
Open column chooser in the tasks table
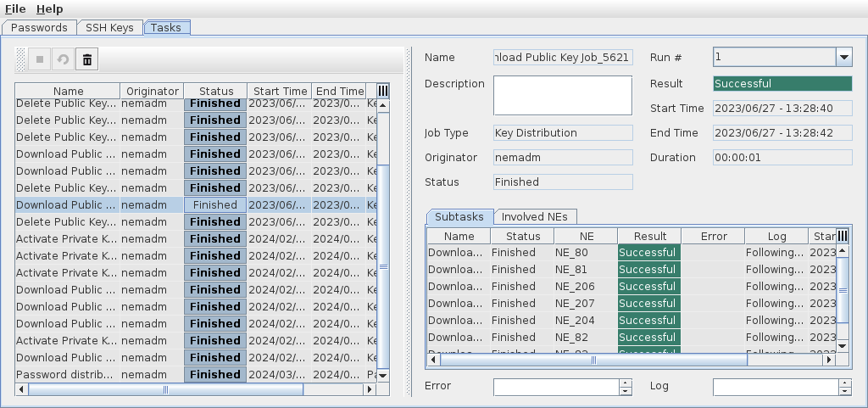(382, 91)
